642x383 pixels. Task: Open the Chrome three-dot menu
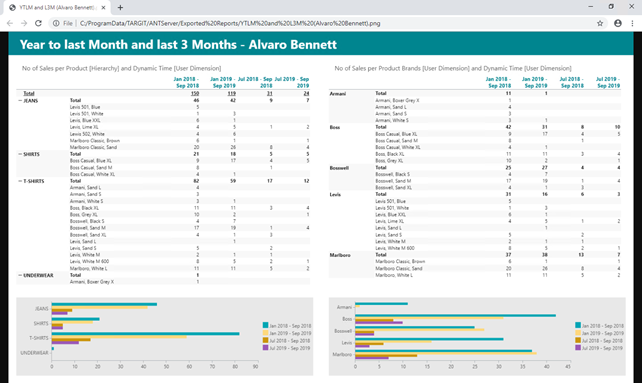tap(633, 23)
